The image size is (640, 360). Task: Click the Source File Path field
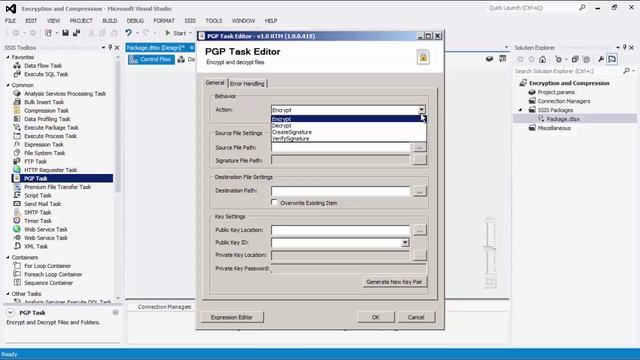coord(340,147)
